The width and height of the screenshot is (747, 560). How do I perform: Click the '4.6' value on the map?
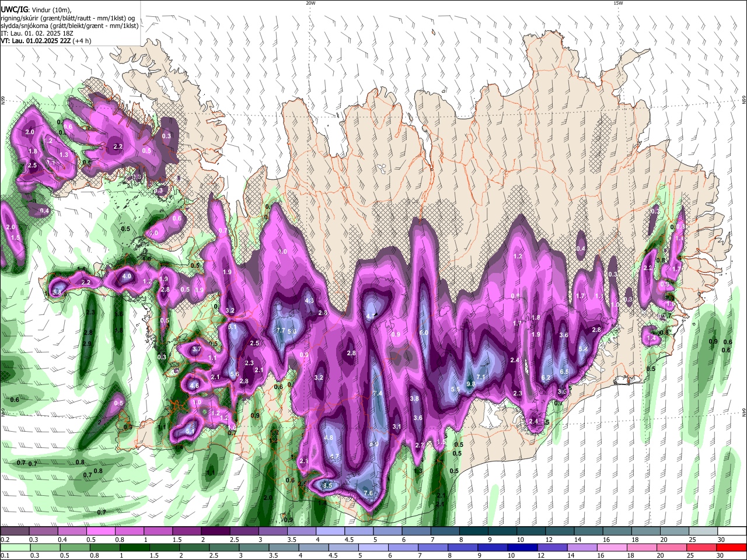[x=194, y=386]
